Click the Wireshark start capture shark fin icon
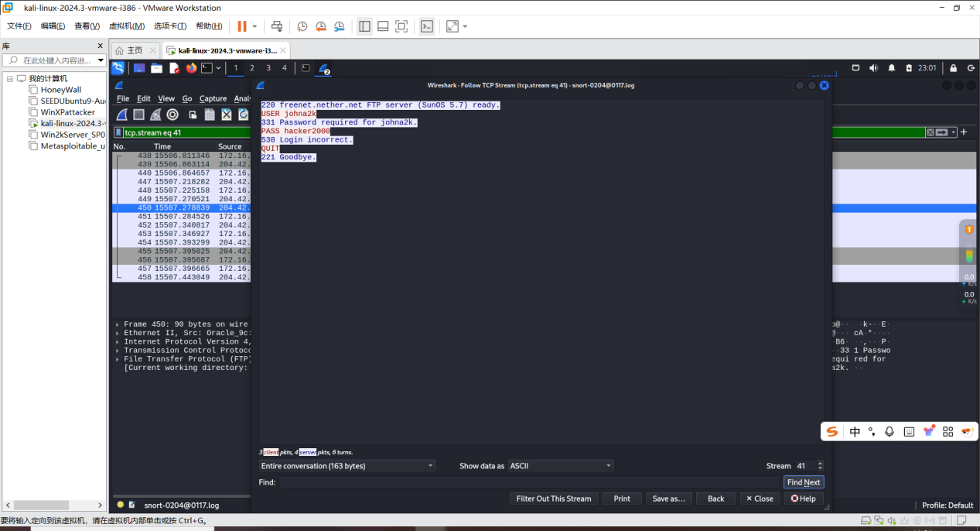 [x=121, y=115]
